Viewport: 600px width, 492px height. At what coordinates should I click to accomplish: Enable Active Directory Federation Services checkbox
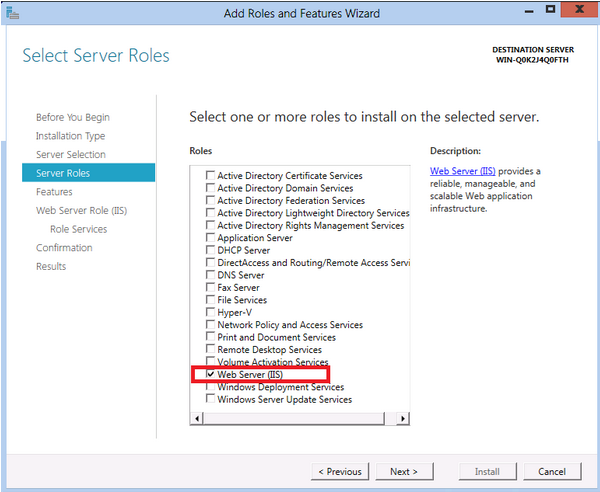(x=210, y=200)
